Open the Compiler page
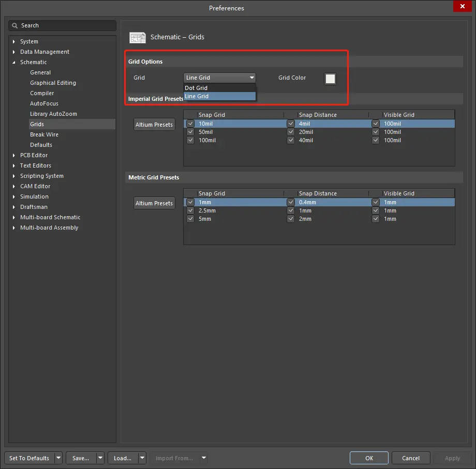Image resolution: width=476 pixels, height=469 pixels. [x=42, y=93]
